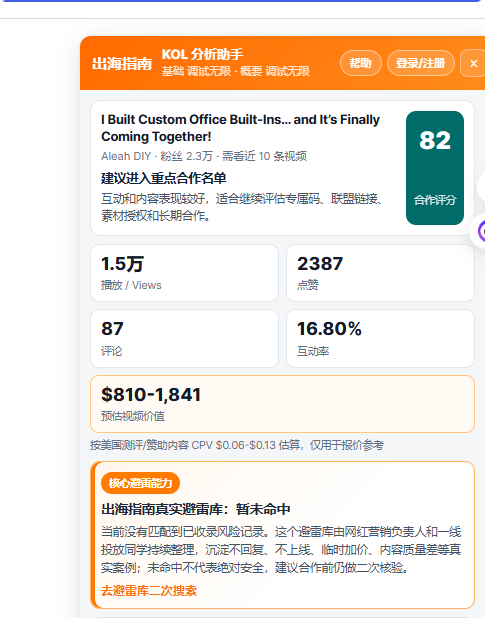The height and width of the screenshot is (618, 485).
Task: Select the 87 评论 card
Action: click(x=184, y=339)
